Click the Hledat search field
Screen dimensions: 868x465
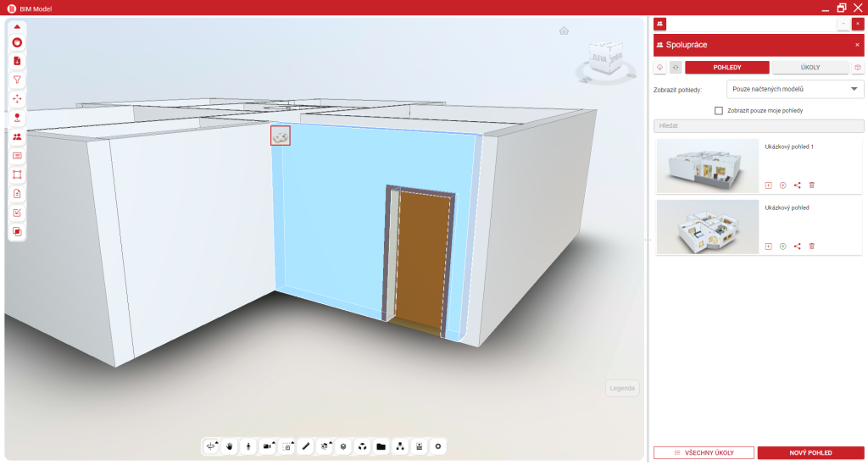759,125
